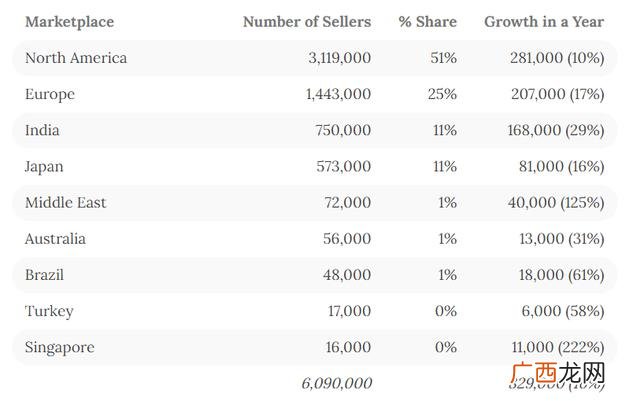Select the 168,000 (29%) growth cell
This screenshot has width=640, height=401.
556,131
